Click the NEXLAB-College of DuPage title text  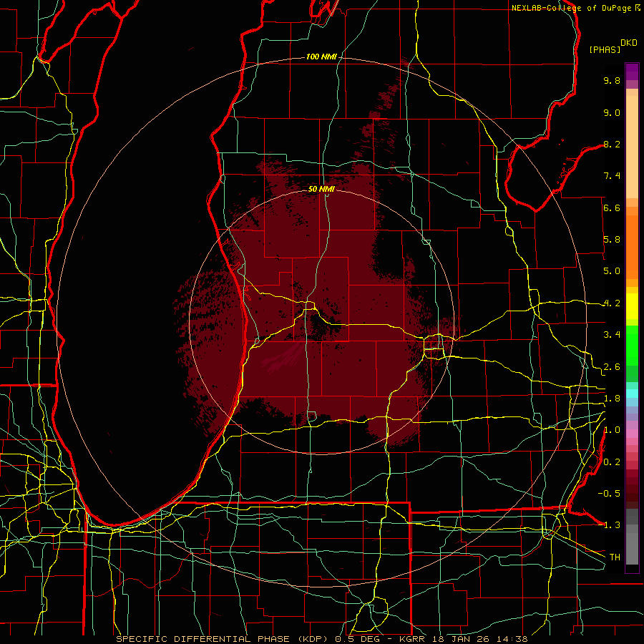(573, 8)
